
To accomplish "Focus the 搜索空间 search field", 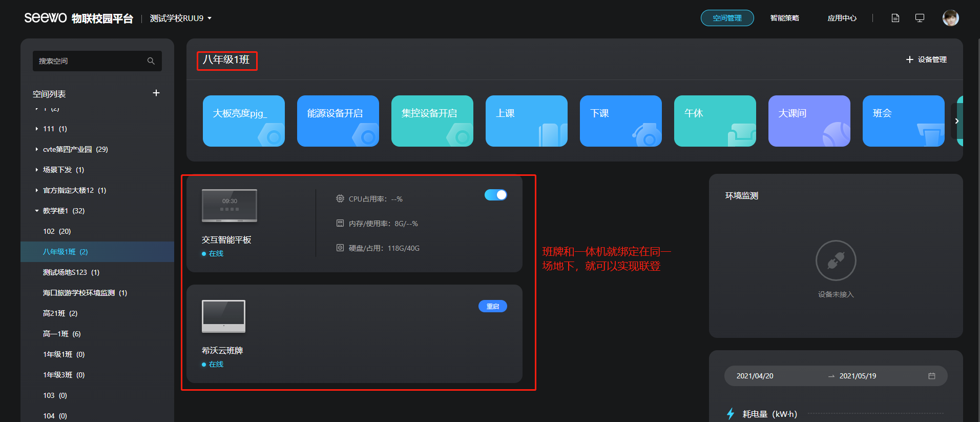I will [x=97, y=61].
